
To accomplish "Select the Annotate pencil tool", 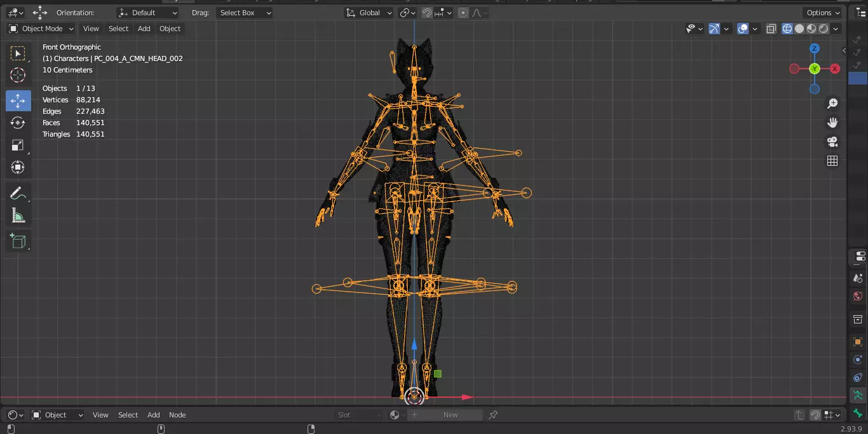I will point(18,193).
